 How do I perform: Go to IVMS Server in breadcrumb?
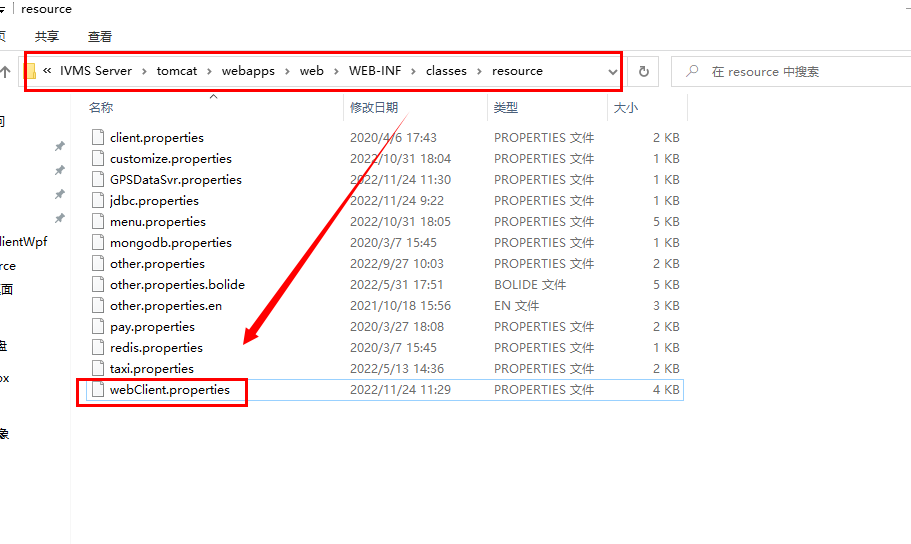(x=96, y=71)
